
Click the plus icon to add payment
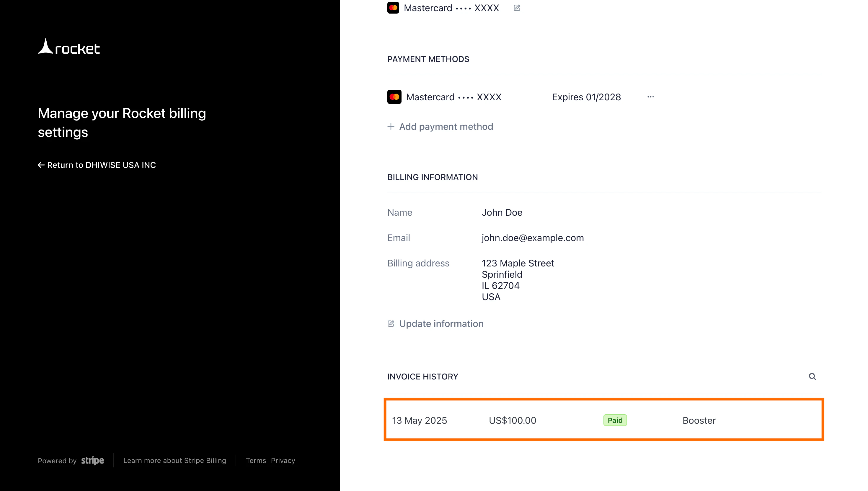tap(391, 127)
